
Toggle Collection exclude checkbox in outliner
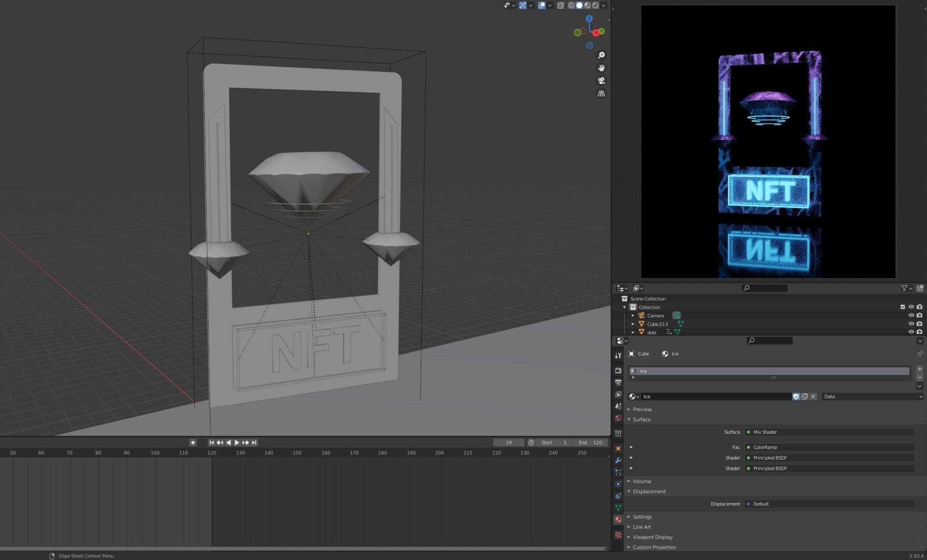tap(902, 307)
